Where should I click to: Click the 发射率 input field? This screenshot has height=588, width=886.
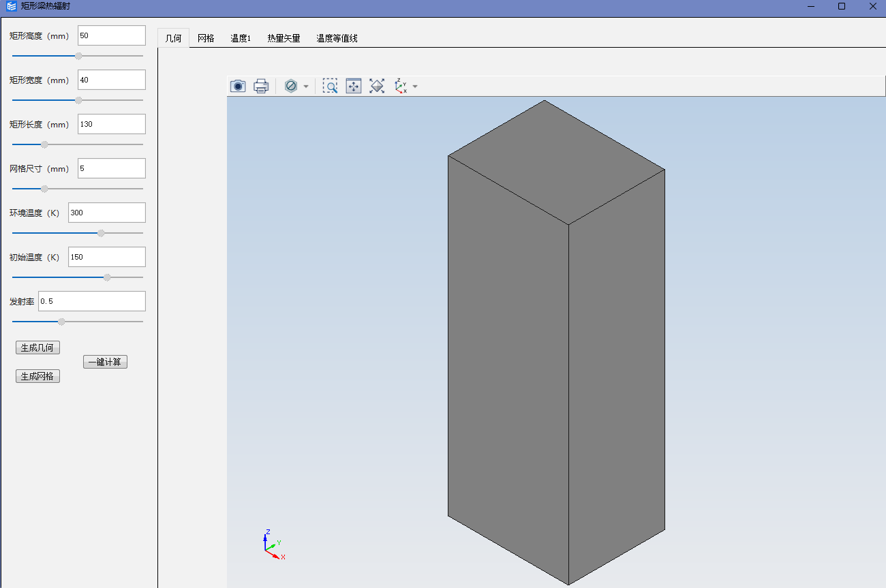[92, 301]
